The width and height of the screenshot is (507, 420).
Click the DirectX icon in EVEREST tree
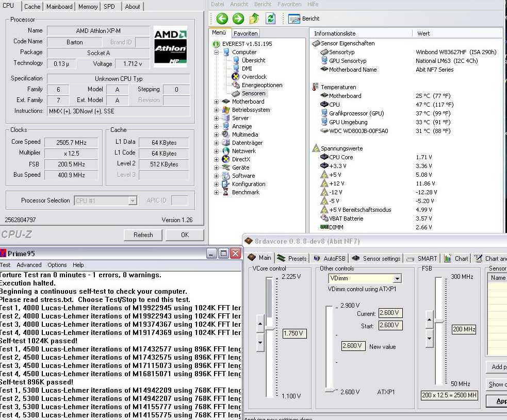tap(226, 159)
